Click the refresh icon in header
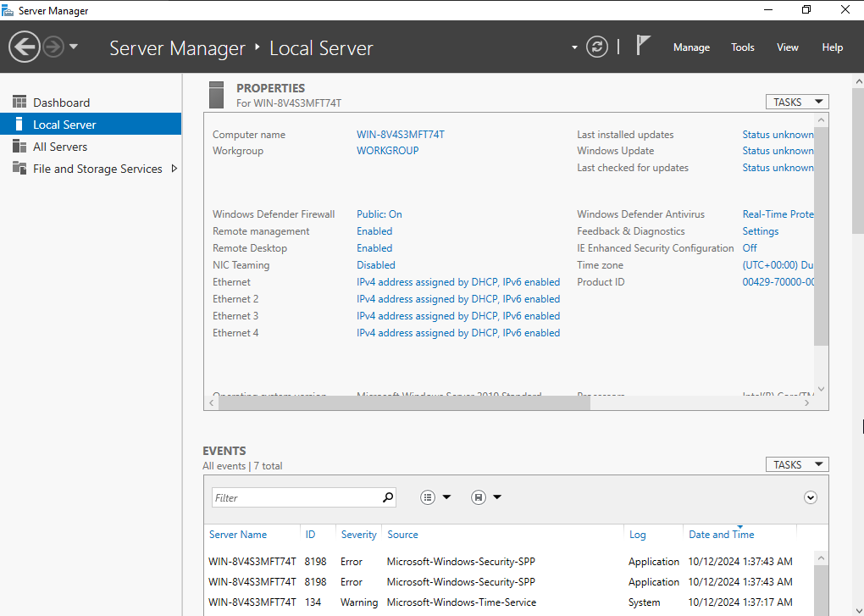864x616 pixels. pyautogui.click(x=597, y=47)
